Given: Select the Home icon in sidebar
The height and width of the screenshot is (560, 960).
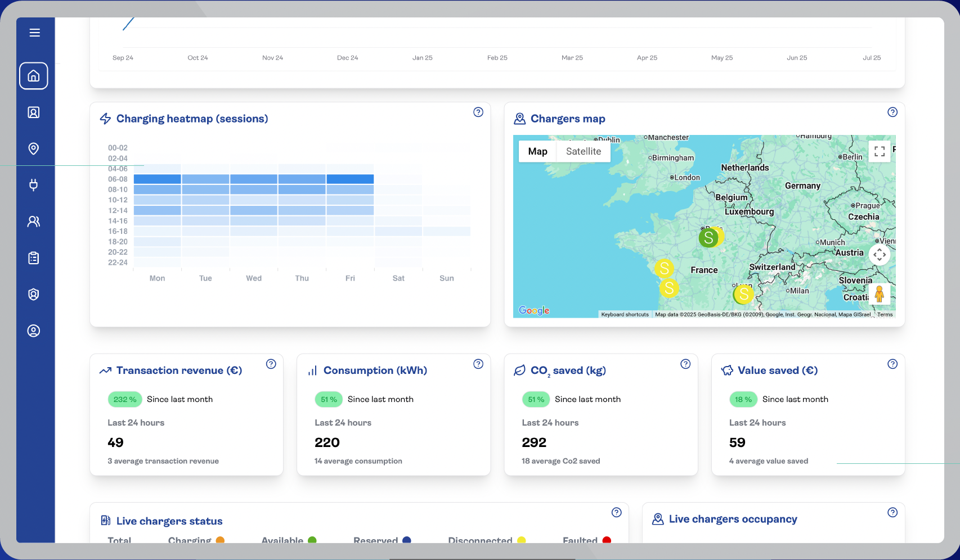Looking at the screenshot, I should (34, 76).
